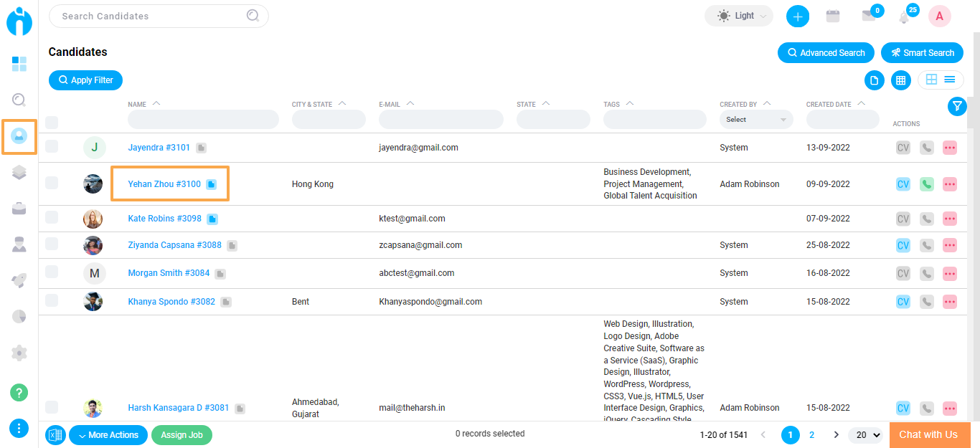Tick the select-all checkbox in the header row

point(51,122)
